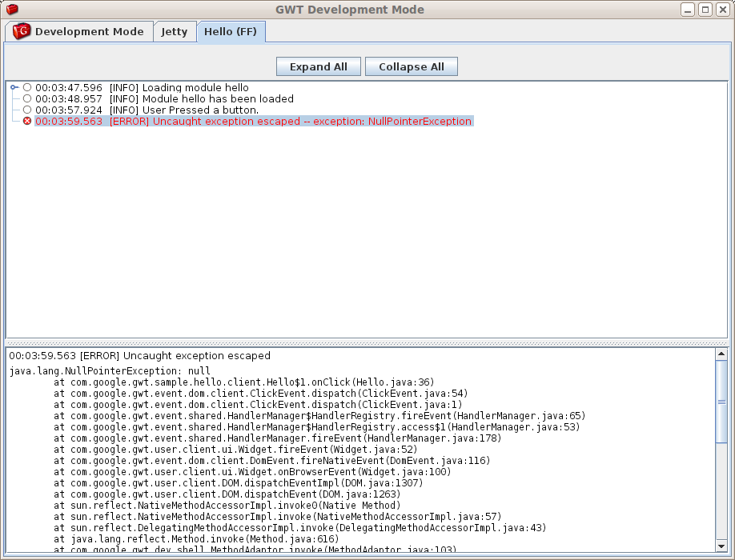The image size is (735, 560).
Task: Switch to the Development Mode tab
Action: (x=79, y=31)
